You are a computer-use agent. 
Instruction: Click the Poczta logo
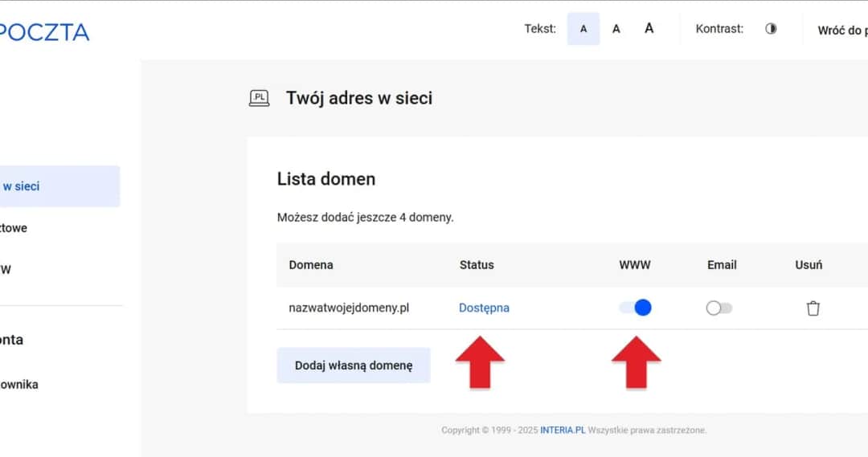[x=44, y=33]
